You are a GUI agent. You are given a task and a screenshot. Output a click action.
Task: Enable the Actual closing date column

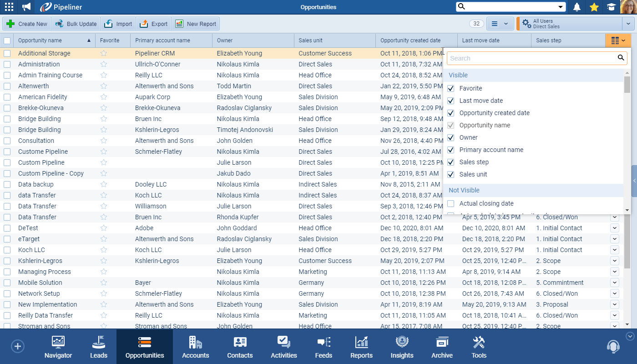[x=451, y=203]
